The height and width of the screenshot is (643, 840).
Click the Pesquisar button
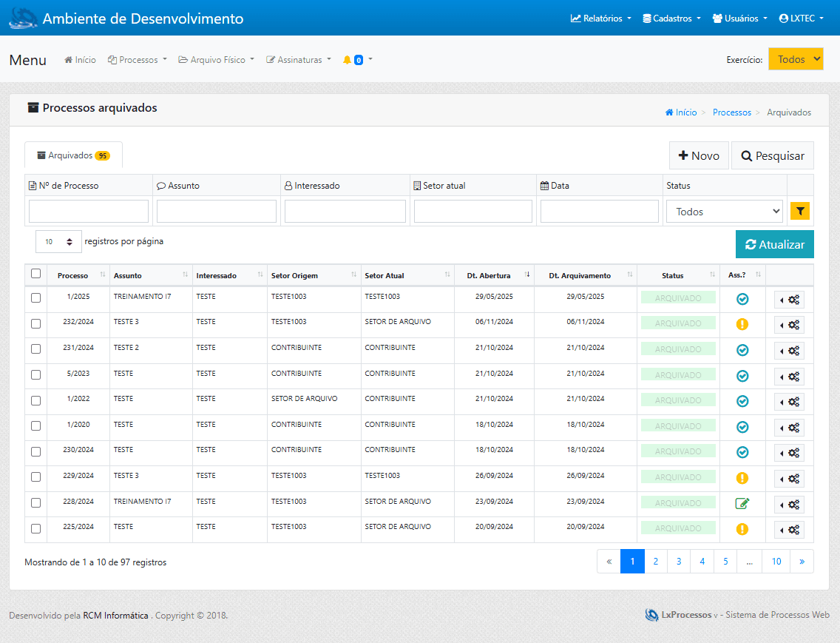[x=772, y=156]
